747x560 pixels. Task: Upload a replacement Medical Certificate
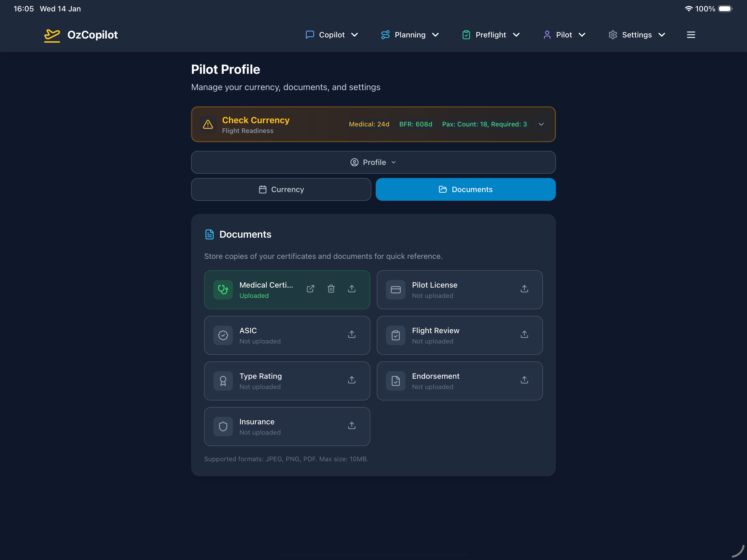tap(352, 289)
